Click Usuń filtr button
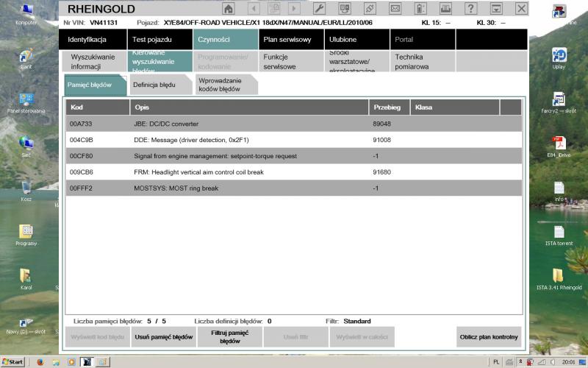The height and width of the screenshot is (368, 588). (296, 337)
